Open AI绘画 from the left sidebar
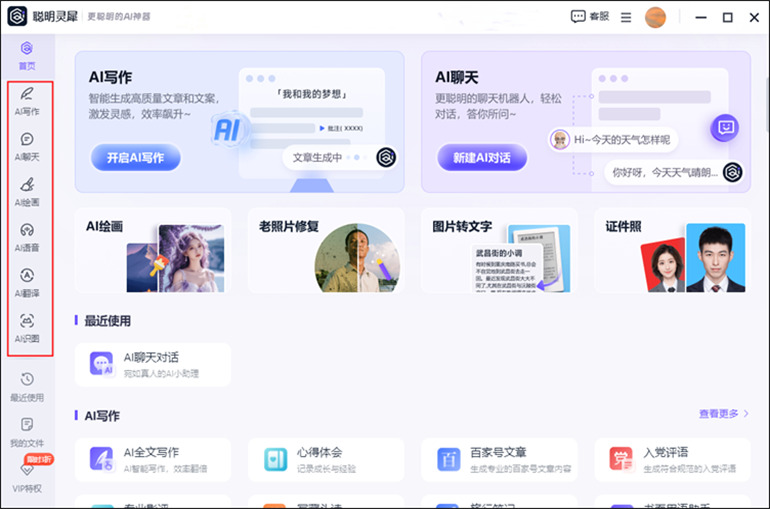Image resolution: width=770 pixels, height=509 pixels. tap(27, 192)
